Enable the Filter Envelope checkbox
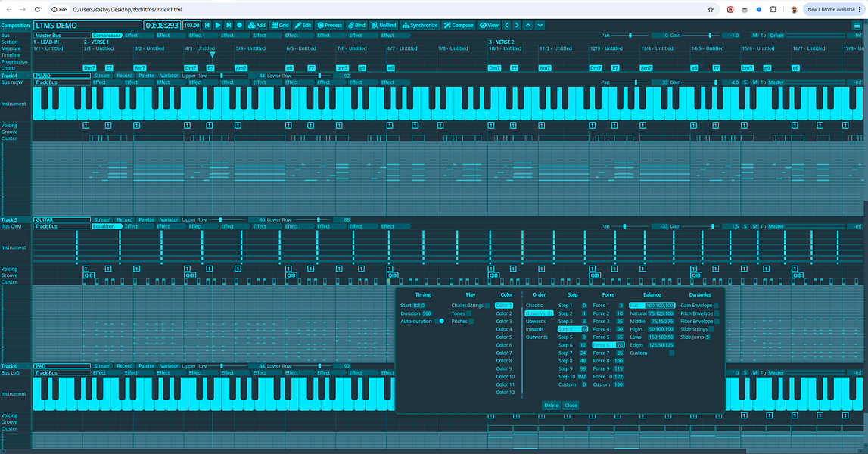868x454 pixels. tap(716, 321)
